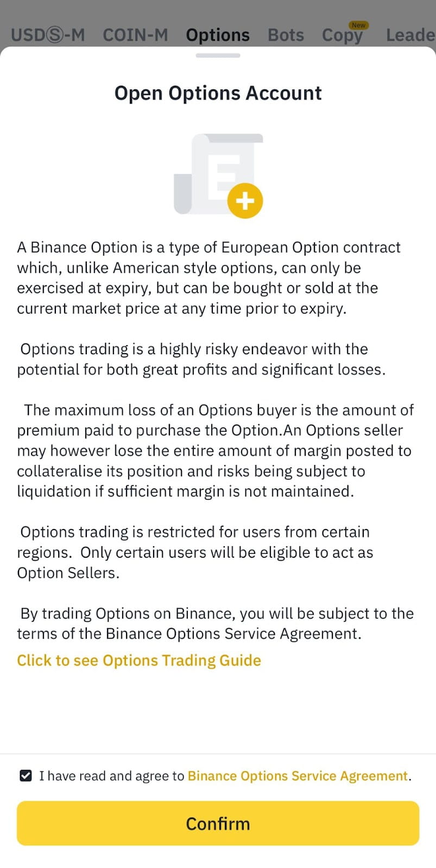
Task: Tap the yellow plus badge icon
Action: (245, 201)
